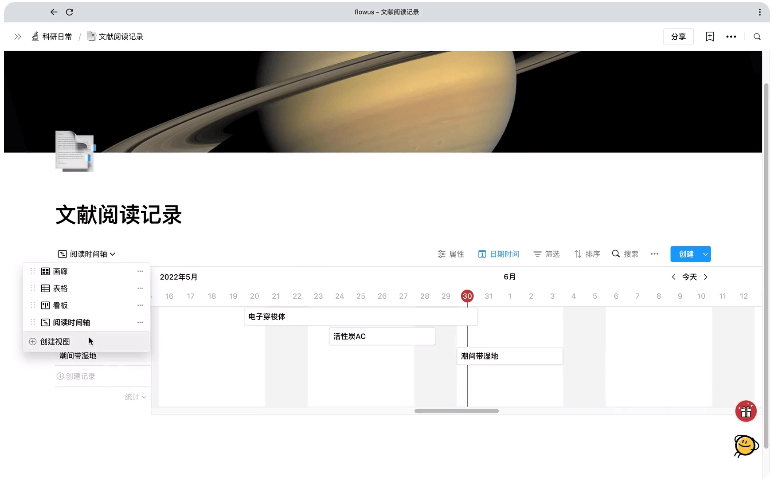Open the window's vertical three-dot menu

click(760, 12)
